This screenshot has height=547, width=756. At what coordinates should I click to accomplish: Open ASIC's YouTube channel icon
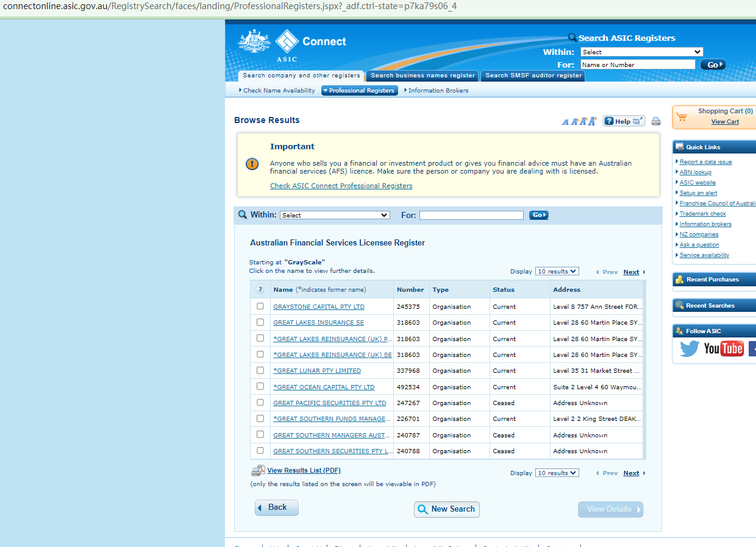tap(724, 348)
